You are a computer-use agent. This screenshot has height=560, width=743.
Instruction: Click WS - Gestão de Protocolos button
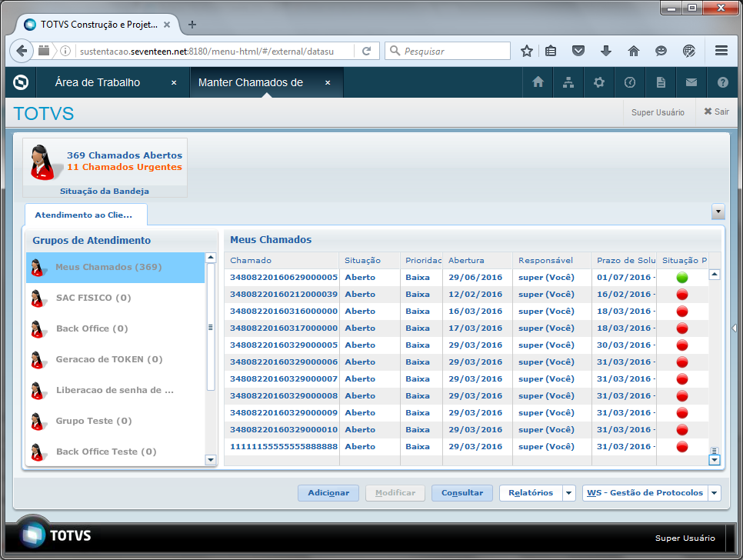click(x=645, y=493)
